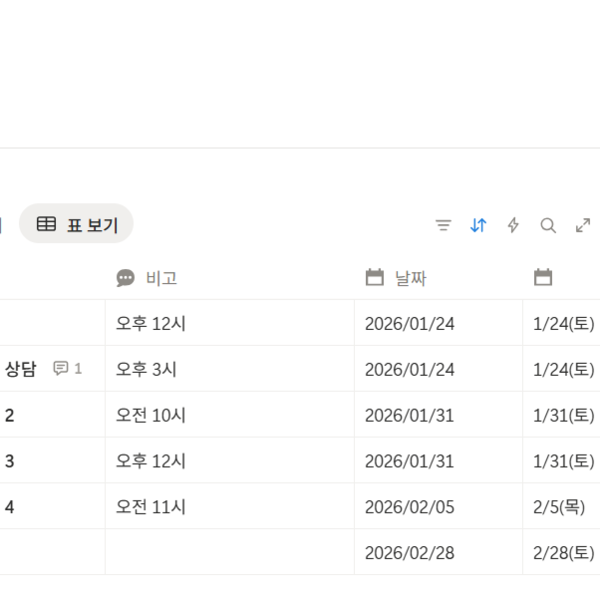Image resolution: width=600 pixels, height=600 pixels.
Task: Click the blue sort arrows icon
Action: point(478,226)
